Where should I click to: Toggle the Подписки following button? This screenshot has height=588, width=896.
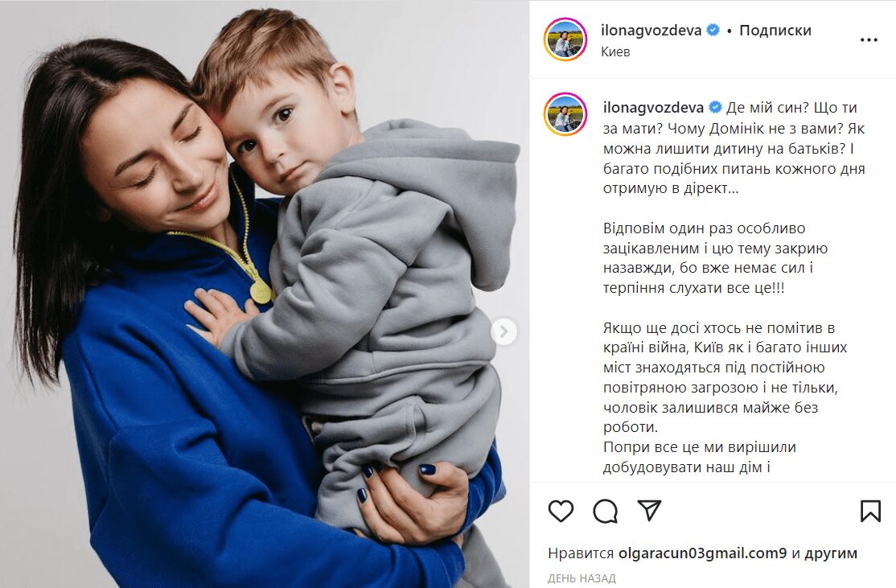[775, 31]
